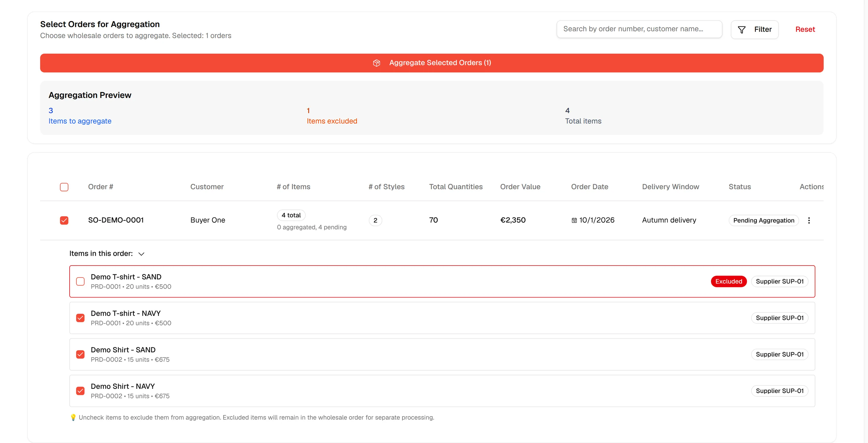Click the Delivery Window column header
This screenshot has height=443, width=868.
point(670,186)
